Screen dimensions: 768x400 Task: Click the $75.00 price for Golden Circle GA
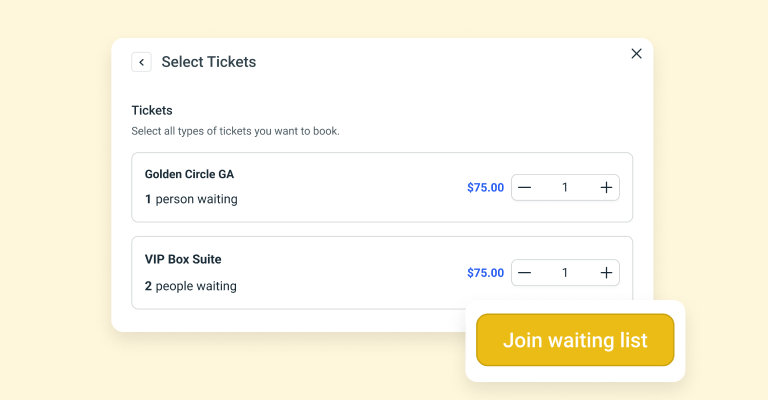(x=485, y=188)
